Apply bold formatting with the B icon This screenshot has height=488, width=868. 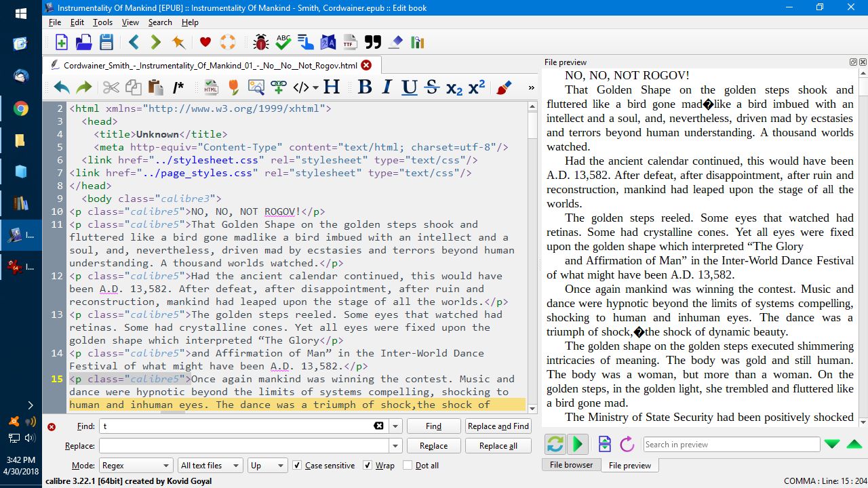pos(365,87)
